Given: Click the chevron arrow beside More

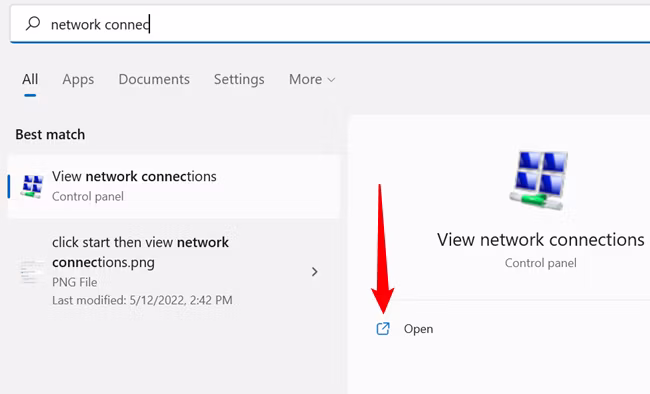Looking at the screenshot, I should [x=331, y=80].
